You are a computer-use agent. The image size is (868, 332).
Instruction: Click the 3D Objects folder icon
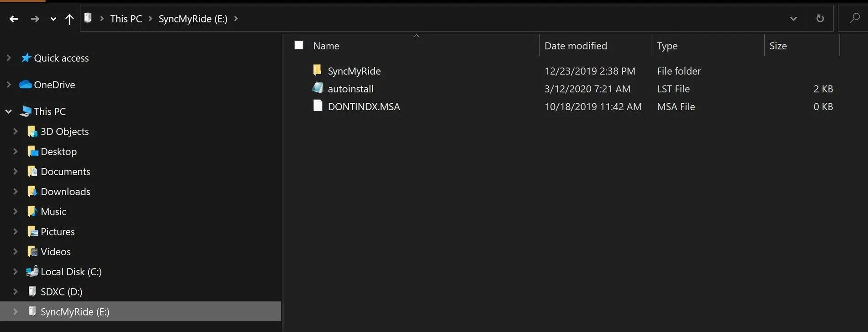point(32,131)
